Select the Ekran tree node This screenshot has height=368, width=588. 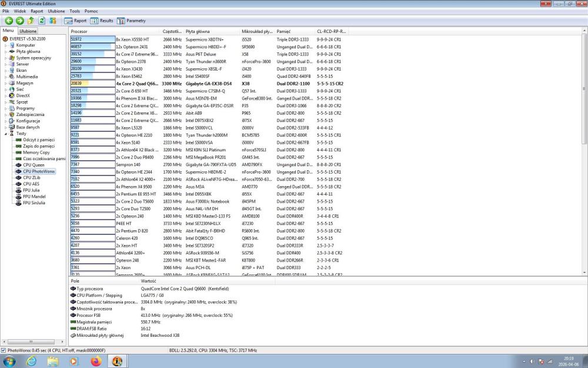click(x=21, y=70)
